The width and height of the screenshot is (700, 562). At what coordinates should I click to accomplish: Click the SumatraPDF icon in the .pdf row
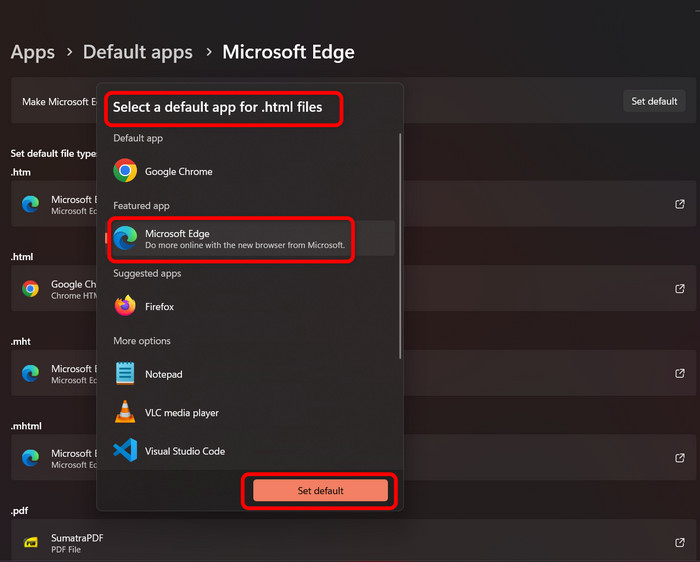30,542
